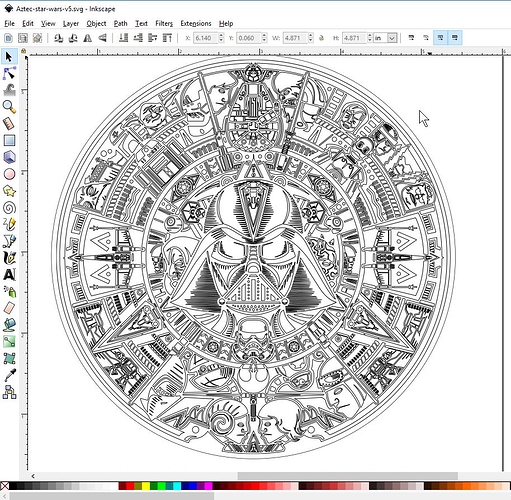Click the Y position field 0.060
The width and height of the screenshot is (511, 500).
click(x=249, y=38)
